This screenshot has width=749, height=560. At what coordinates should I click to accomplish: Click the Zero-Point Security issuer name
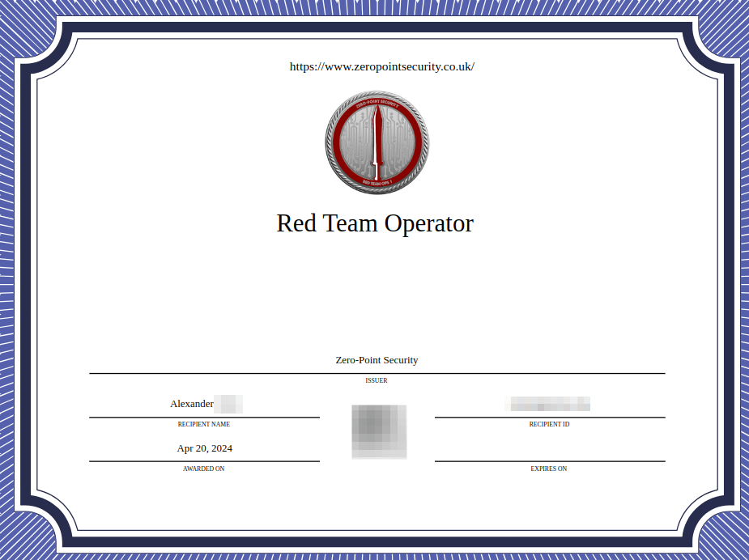coord(377,360)
